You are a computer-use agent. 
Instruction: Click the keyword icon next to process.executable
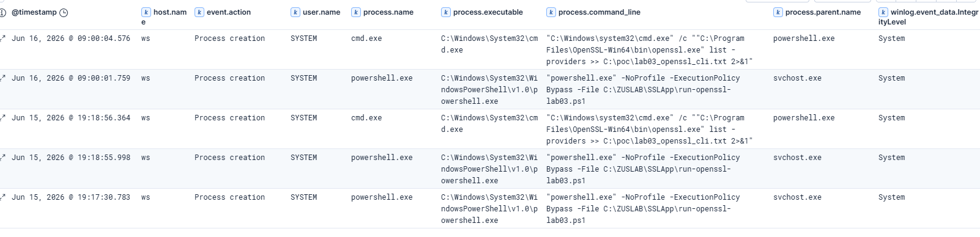point(446,12)
